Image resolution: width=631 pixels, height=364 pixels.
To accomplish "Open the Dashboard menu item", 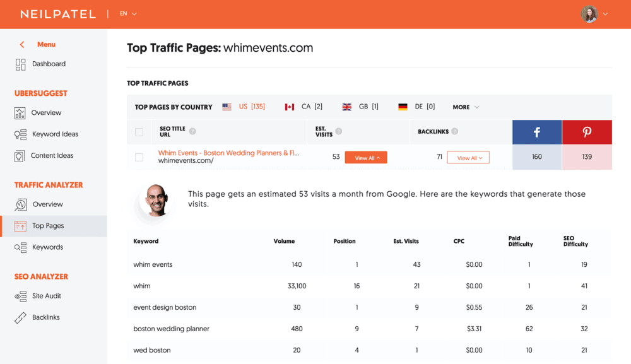I will [49, 64].
